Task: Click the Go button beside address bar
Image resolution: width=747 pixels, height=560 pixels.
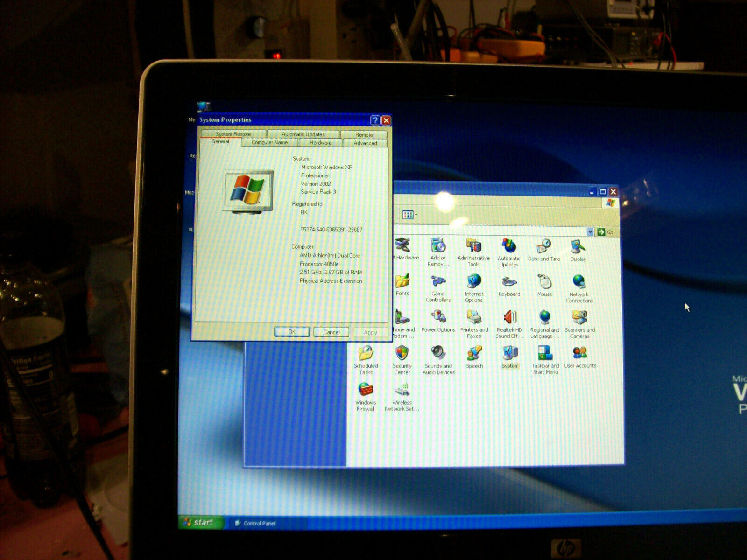Action: [606, 232]
